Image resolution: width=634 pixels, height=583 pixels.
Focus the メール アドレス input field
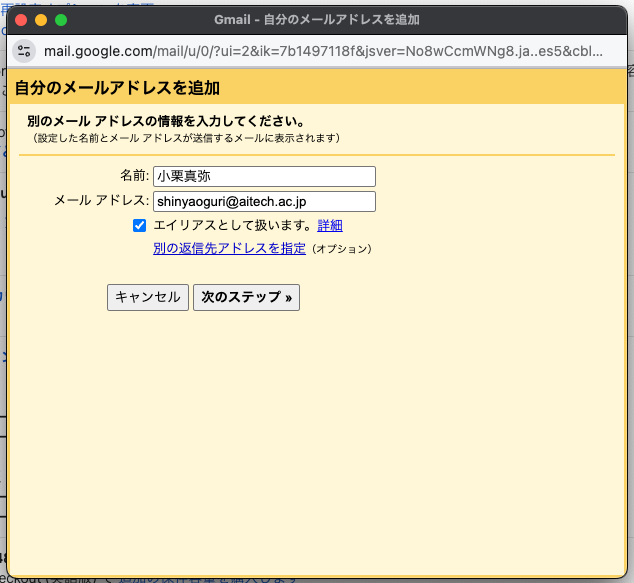264,201
